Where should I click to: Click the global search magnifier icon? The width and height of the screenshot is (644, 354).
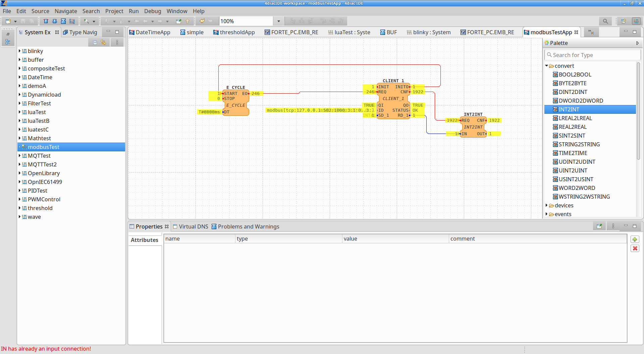click(x=605, y=21)
